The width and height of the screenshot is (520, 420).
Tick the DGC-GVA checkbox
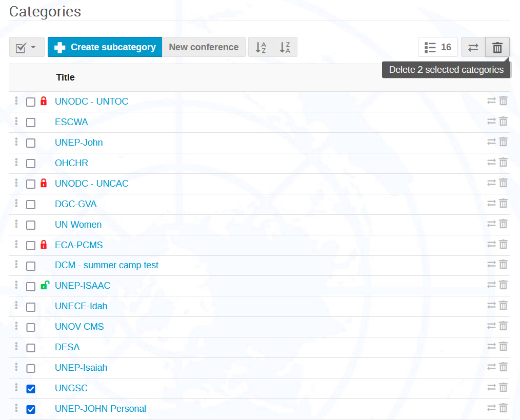pyautogui.click(x=31, y=205)
